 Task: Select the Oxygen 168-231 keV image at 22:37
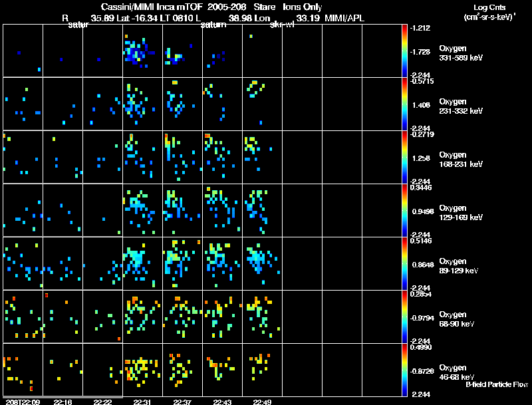(x=182, y=157)
